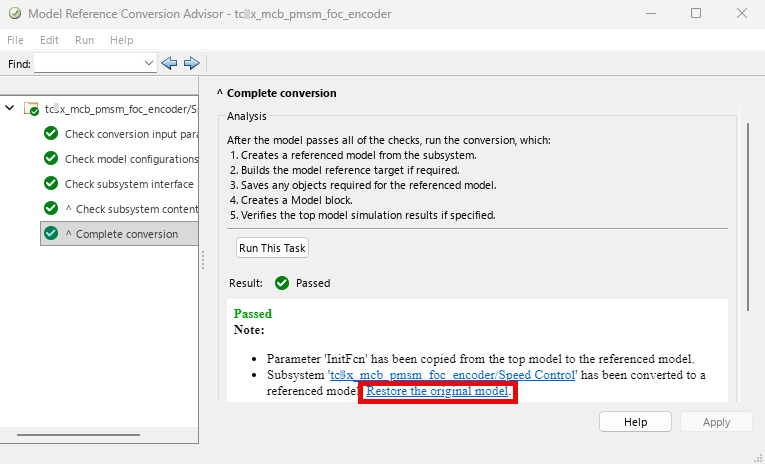The height and width of the screenshot is (464, 765).
Task: Open the Find combo box dropdown arrow
Action: (x=149, y=63)
